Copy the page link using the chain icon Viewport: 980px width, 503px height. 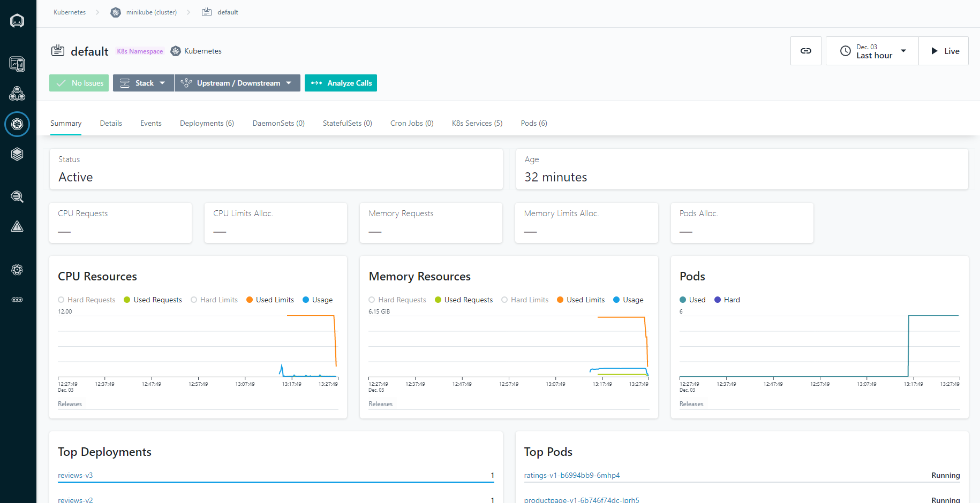click(806, 51)
